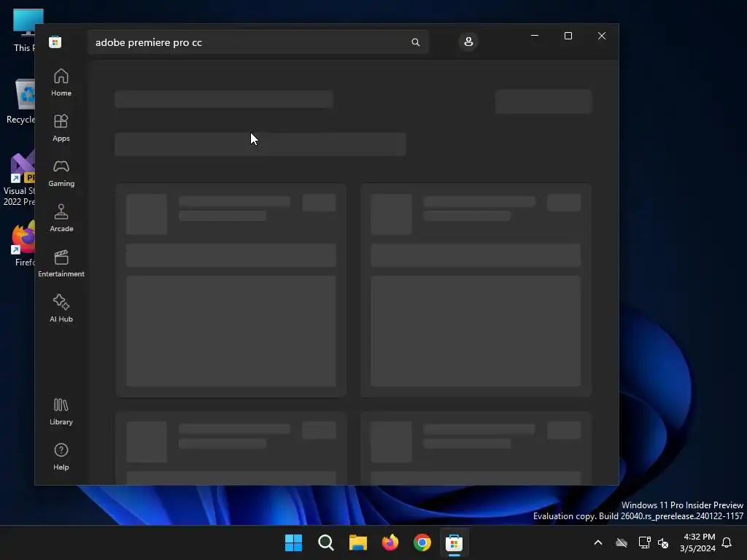The image size is (747, 560).
Task: Maximize the Microsoft Store window
Action: [x=568, y=36]
